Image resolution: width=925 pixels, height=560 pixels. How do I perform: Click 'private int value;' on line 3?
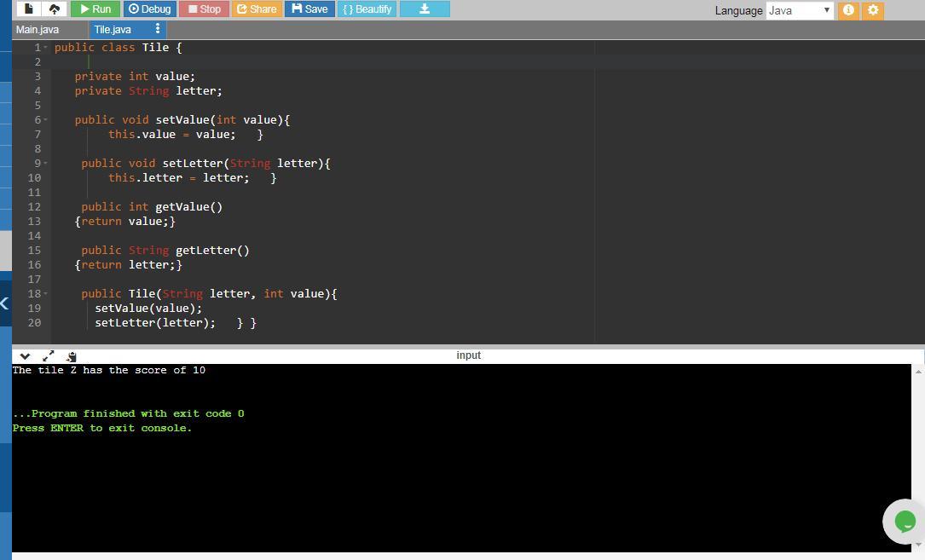(x=135, y=76)
